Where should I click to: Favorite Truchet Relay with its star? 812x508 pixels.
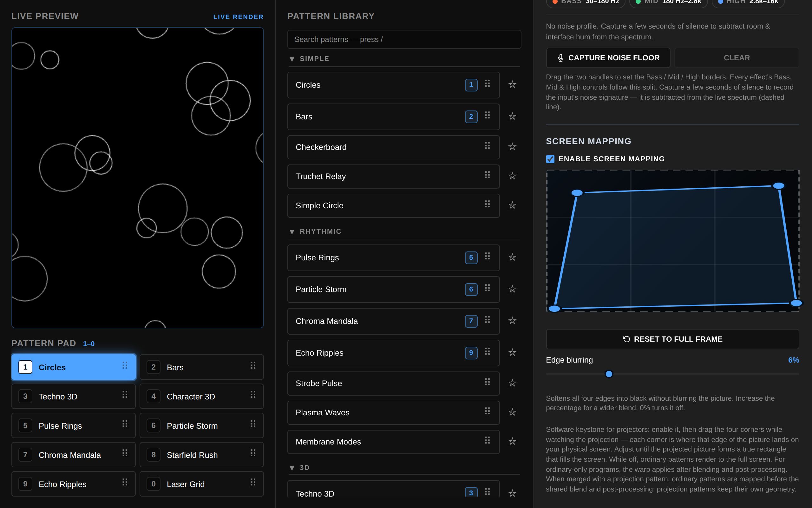(512, 176)
